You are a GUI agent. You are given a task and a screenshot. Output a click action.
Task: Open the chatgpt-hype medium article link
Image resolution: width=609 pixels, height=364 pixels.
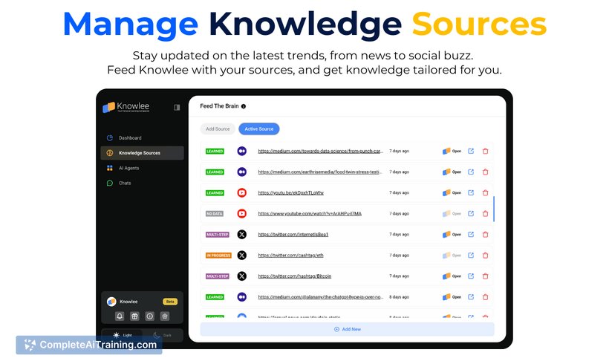click(x=320, y=297)
